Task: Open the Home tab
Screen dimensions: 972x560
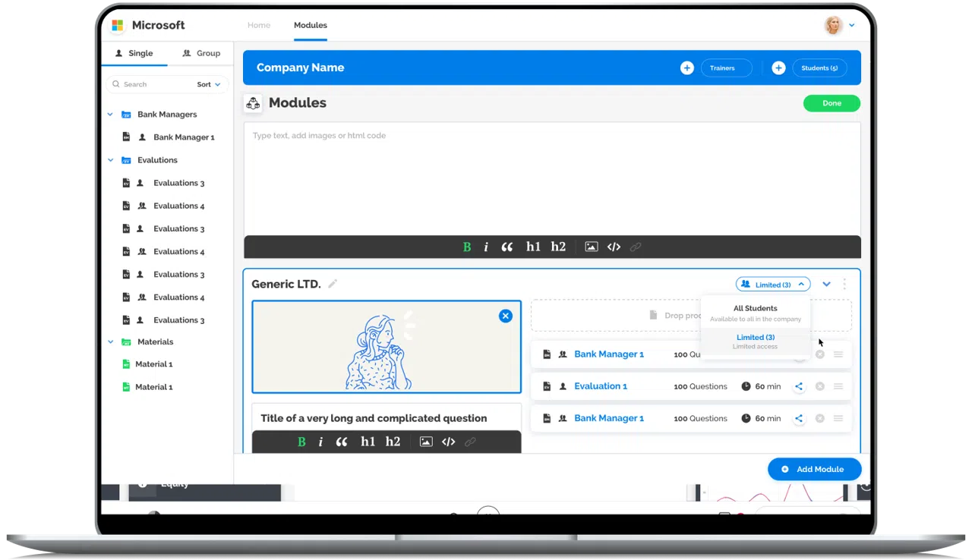Action: coord(259,25)
